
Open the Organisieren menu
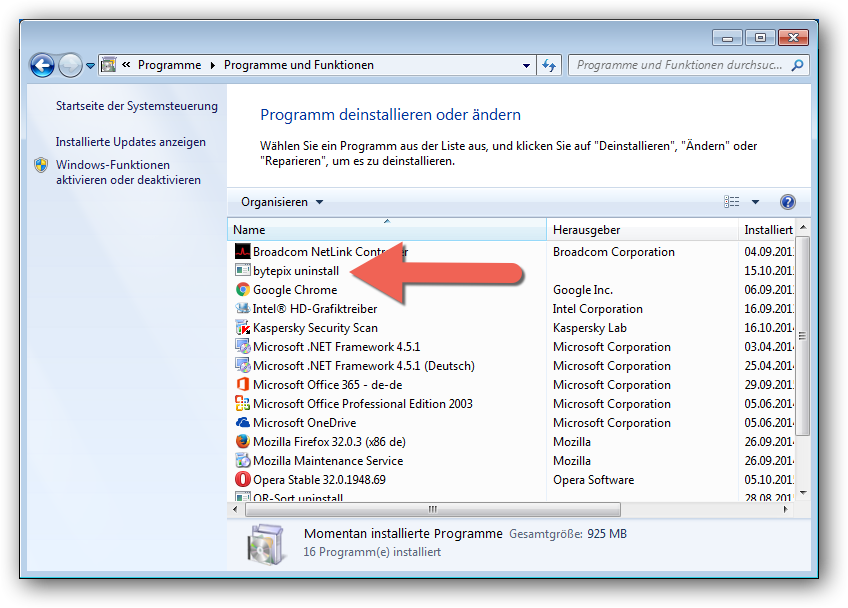pyautogui.click(x=282, y=202)
